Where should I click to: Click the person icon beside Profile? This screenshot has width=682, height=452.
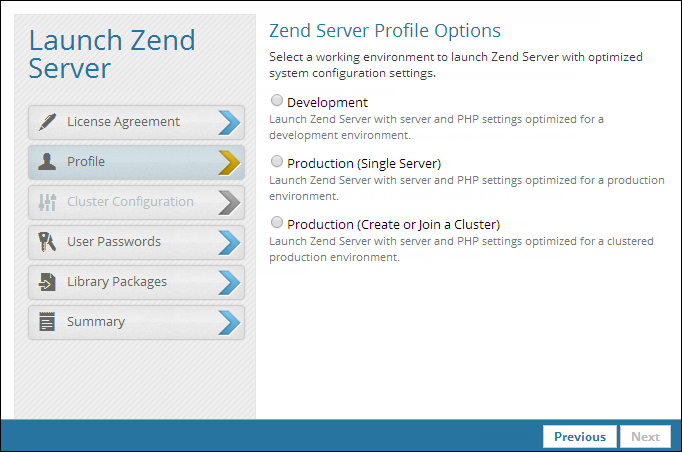(47, 162)
